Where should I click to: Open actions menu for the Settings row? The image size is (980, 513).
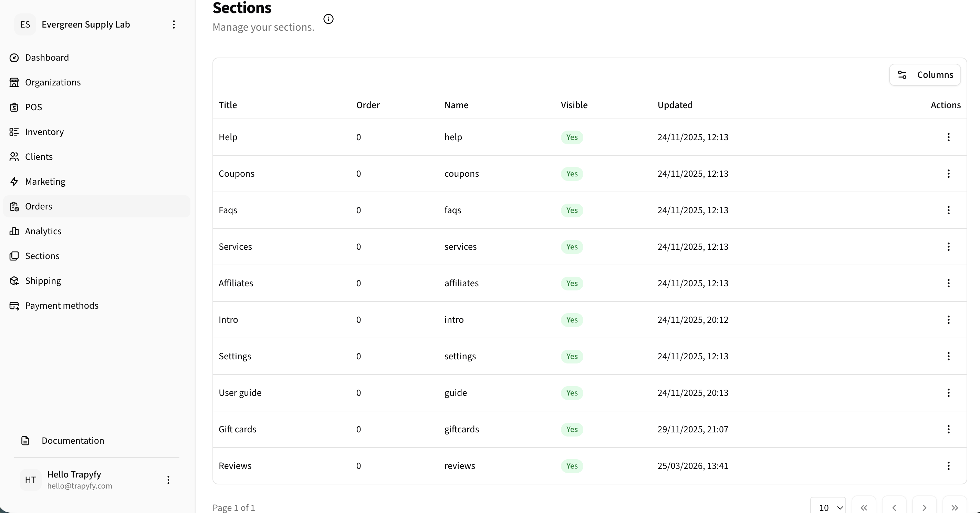(948, 356)
